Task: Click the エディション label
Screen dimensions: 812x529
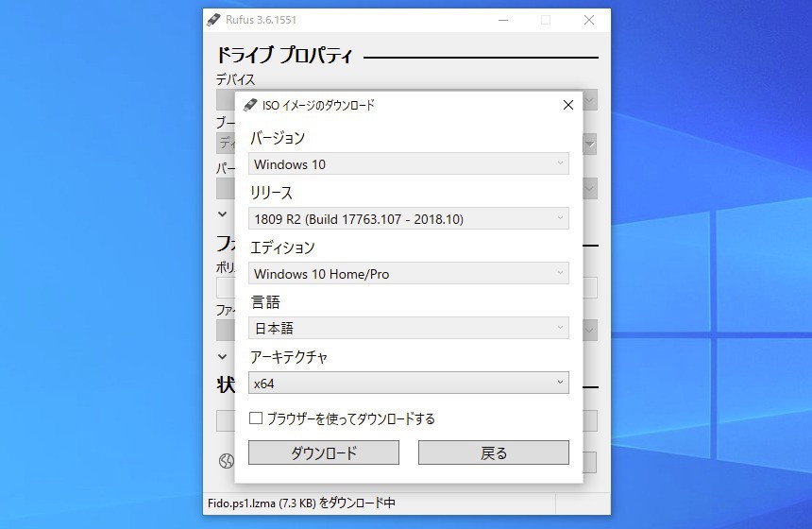Action: [282, 247]
